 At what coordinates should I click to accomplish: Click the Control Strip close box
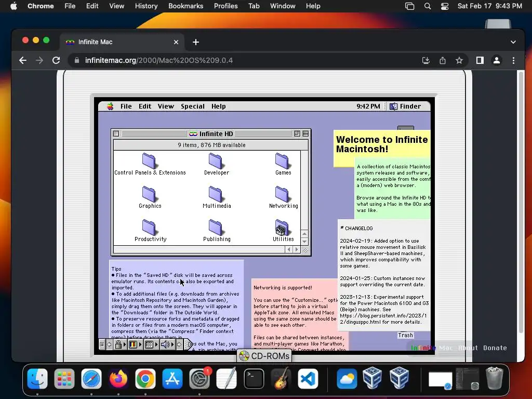pos(102,344)
